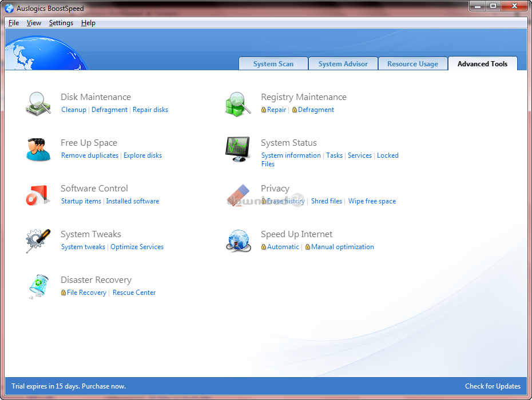The height and width of the screenshot is (400, 532).
Task: Click Check for Updates in status bar
Action: point(493,386)
